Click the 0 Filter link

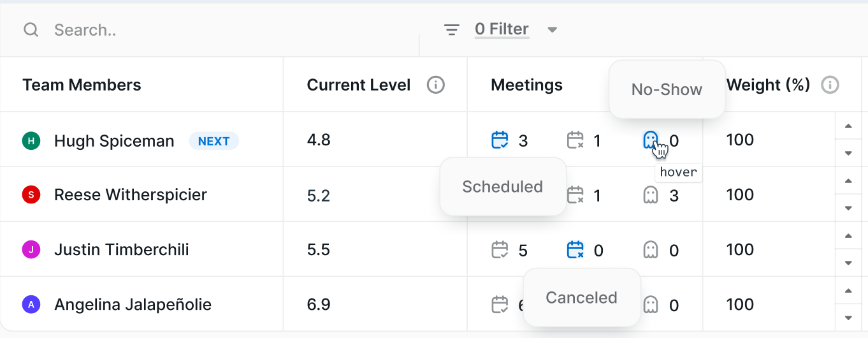coord(502,29)
